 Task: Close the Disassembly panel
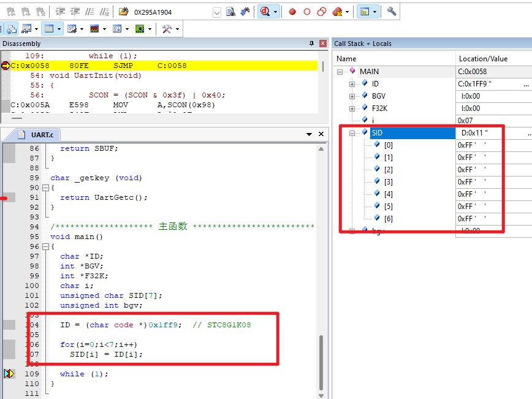322,44
